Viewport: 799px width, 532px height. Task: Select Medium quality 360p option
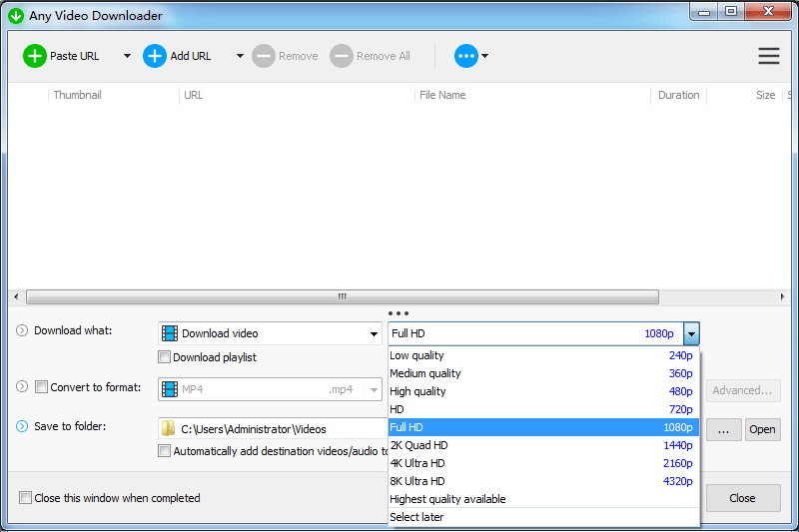pyautogui.click(x=543, y=373)
